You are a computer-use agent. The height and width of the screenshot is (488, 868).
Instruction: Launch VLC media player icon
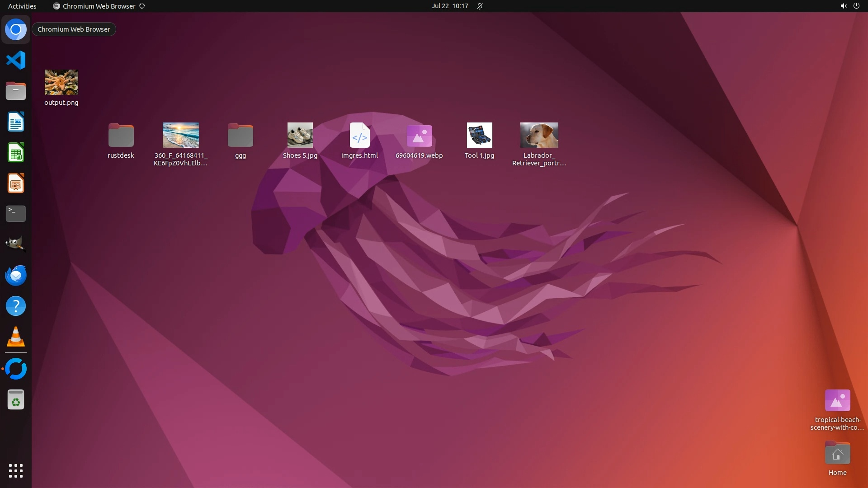click(16, 337)
